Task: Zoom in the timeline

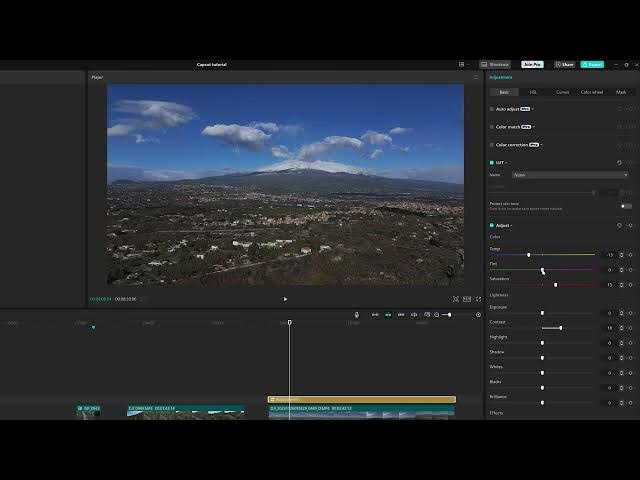Action: point(478,315)
